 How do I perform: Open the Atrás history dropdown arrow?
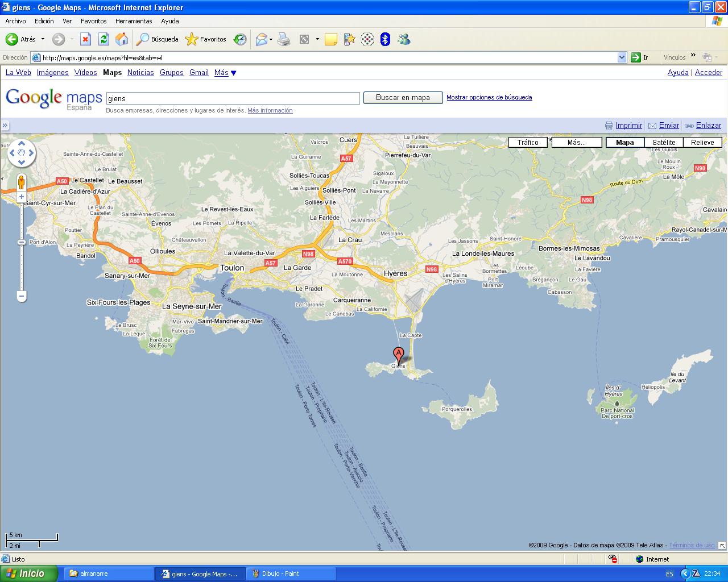[x=43, y=39]
